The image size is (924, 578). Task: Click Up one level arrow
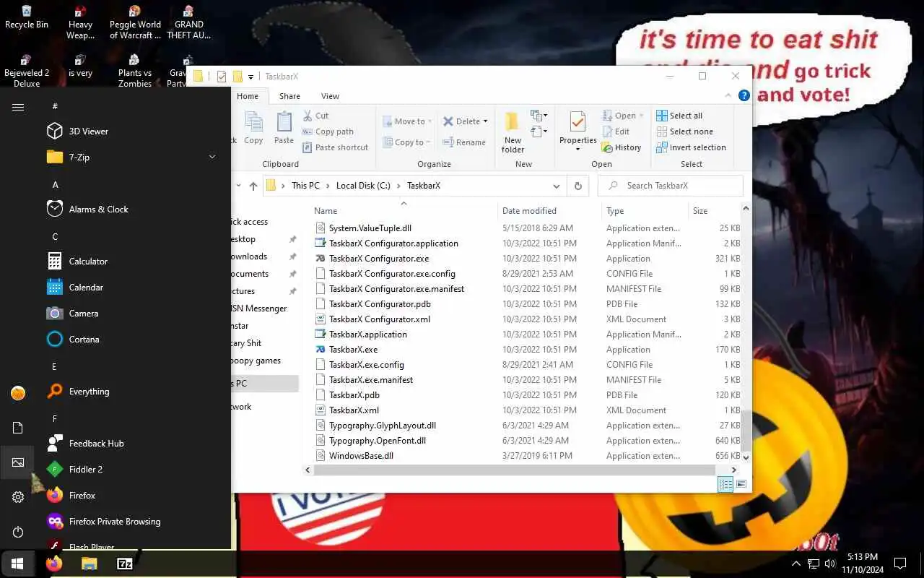253,186
